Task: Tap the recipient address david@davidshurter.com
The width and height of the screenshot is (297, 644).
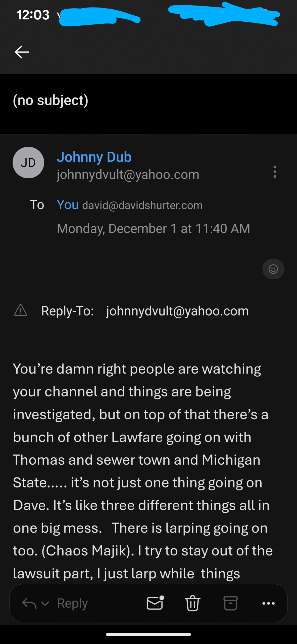Action: coord(142,205)
